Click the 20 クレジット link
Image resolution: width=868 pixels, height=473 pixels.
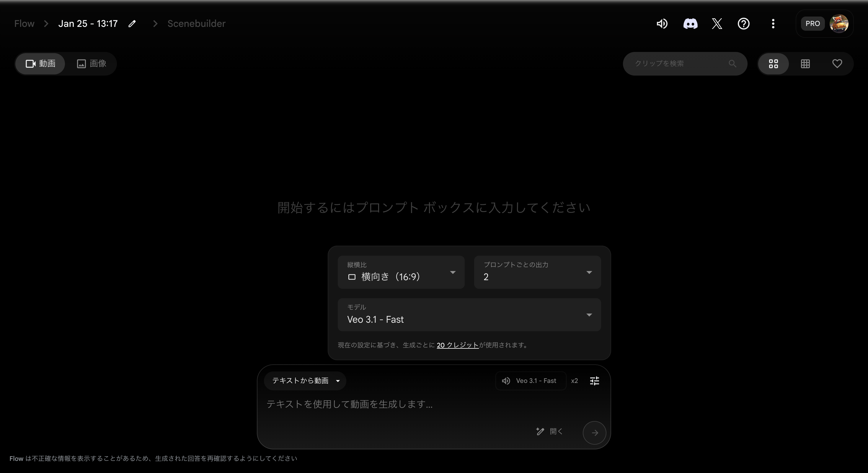click(457, 345)
